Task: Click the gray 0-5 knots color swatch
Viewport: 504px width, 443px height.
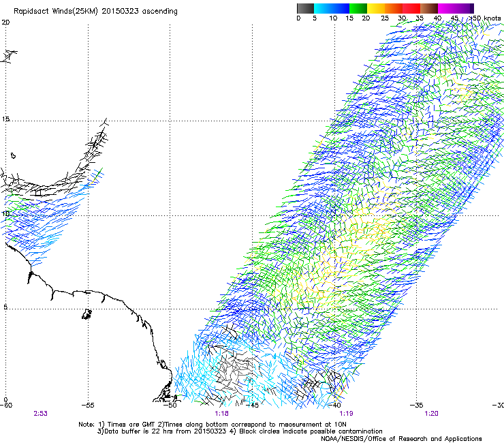Action: pyautogui.click(x=305, y=8)
